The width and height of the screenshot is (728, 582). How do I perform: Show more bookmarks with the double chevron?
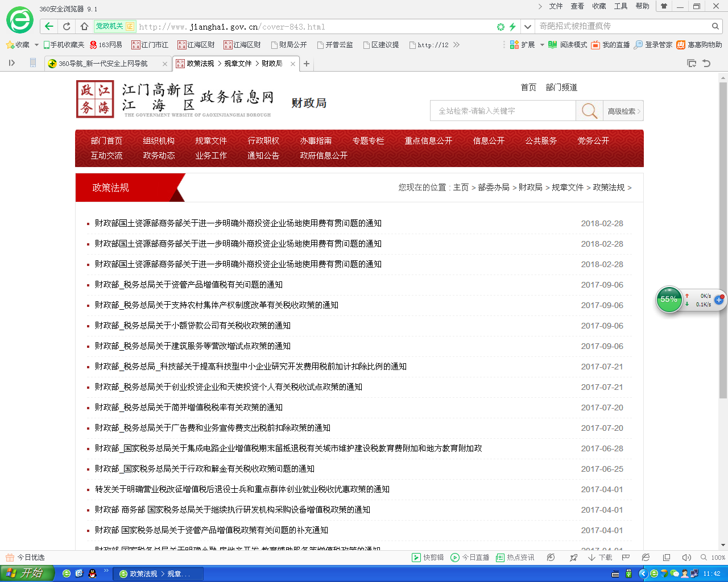456,45
